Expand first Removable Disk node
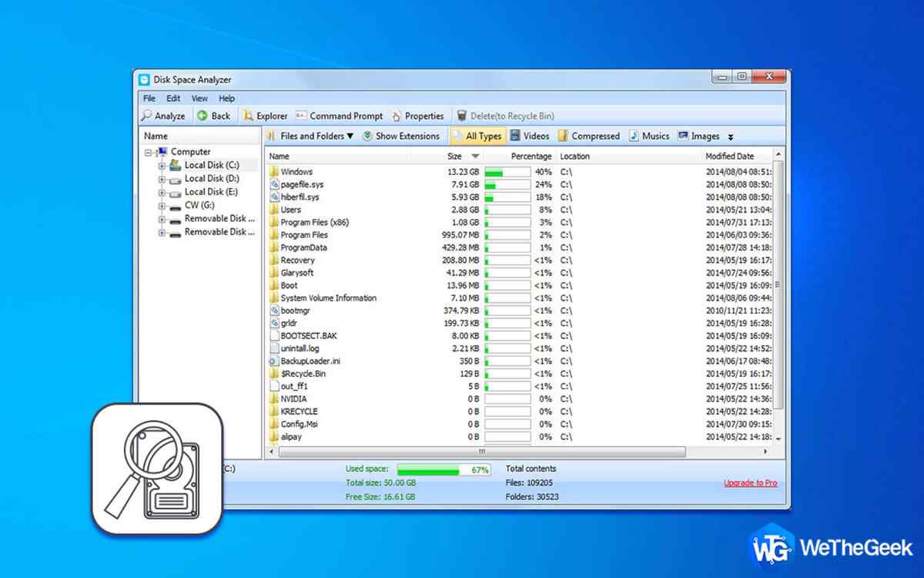This screenshot has height=578, width=924. pyautogui.click(x=162, y=219)
